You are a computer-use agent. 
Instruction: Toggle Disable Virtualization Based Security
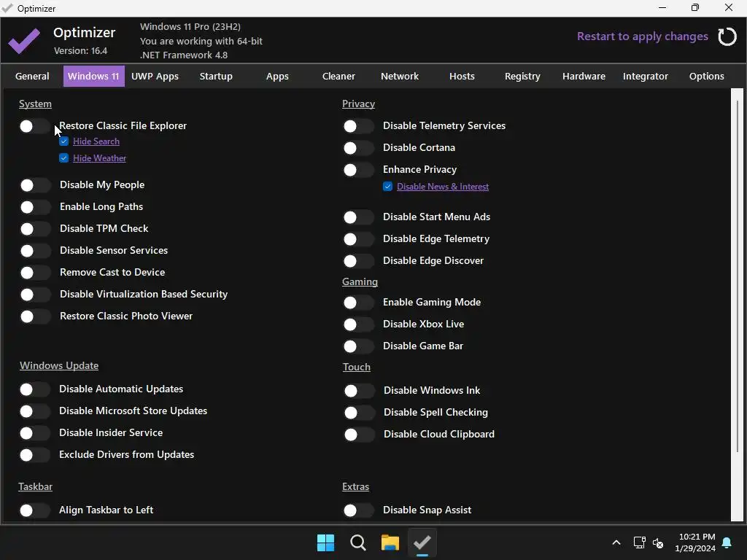(35, 295)
